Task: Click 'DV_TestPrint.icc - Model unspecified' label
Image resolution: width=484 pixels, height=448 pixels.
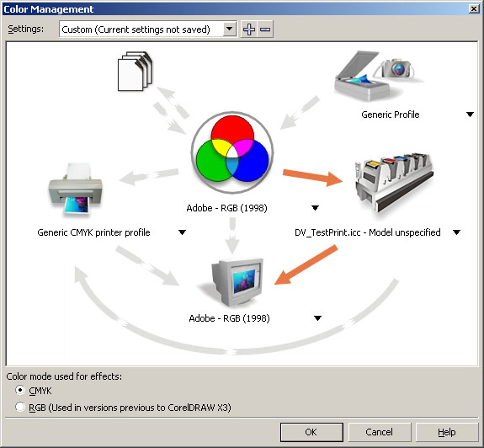Action: tap(367, 232)
